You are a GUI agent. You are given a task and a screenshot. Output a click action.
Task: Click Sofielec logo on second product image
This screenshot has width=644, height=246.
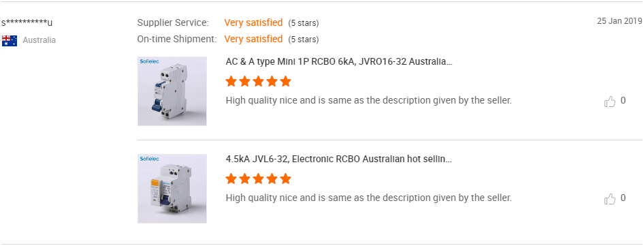150,159
